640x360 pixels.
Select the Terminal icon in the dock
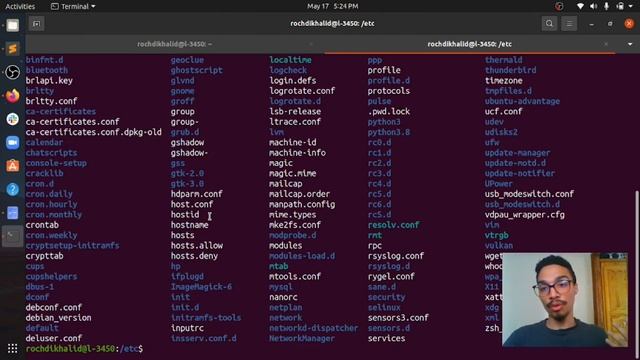coord(13,236)
